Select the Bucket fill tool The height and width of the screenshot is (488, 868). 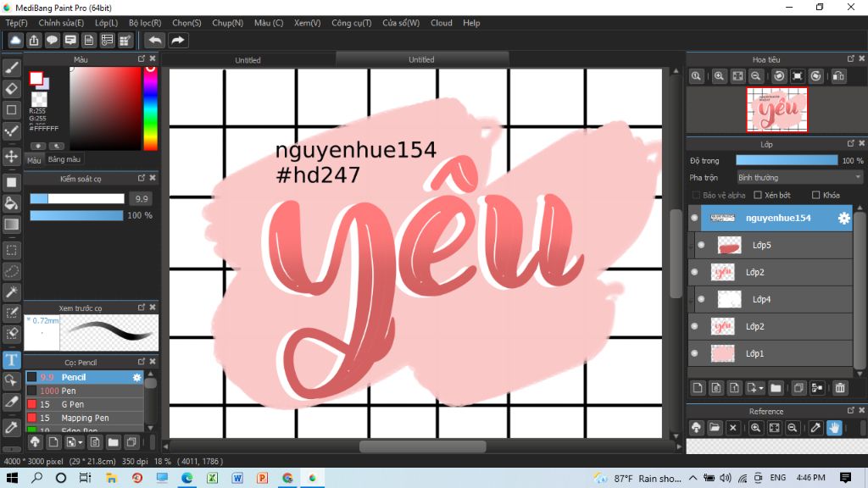(12, 203)
